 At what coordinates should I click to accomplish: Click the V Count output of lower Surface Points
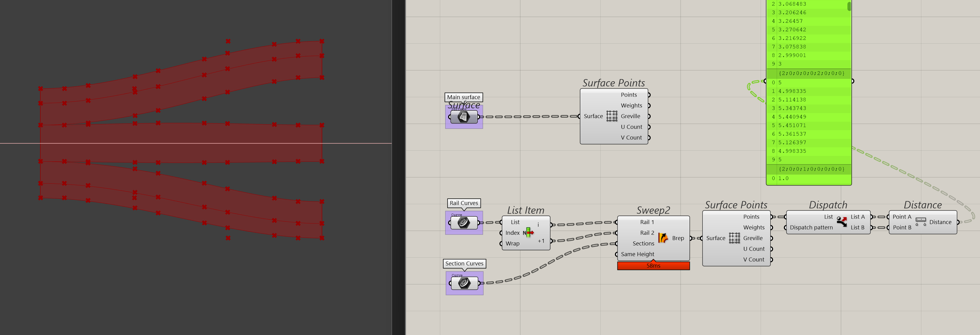753,259
